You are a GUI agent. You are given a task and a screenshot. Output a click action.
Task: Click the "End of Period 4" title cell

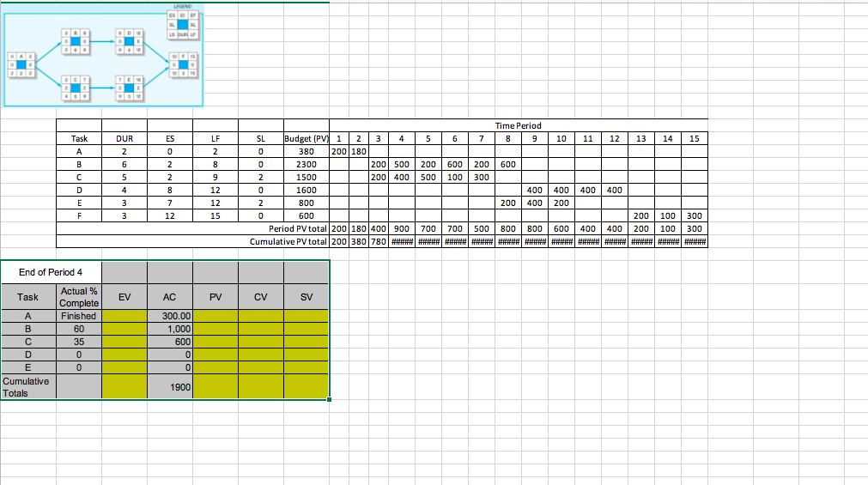(51, 272)
